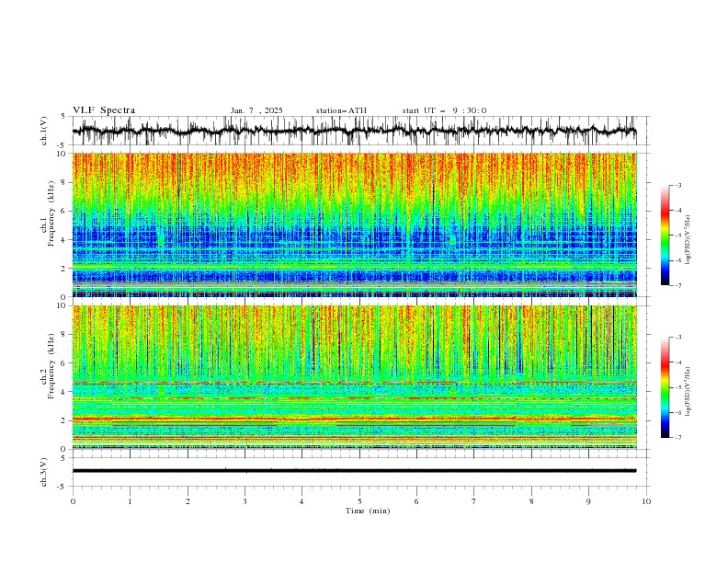Image resolution: width=728 pixels, height=563 pixels.
Task: Click the "-5" tick on ch.1 colorbar
Action: tap(677, 236)
